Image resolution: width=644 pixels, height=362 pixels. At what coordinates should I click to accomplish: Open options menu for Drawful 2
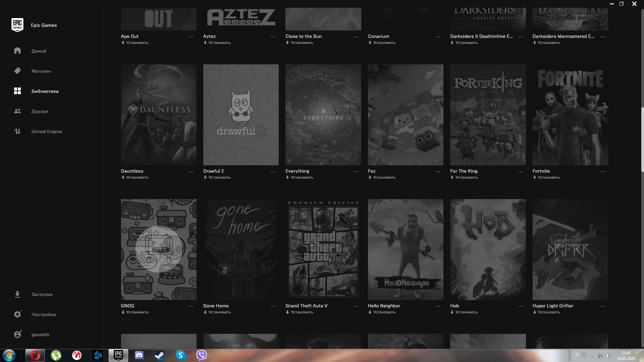click(x=273, y=172)
